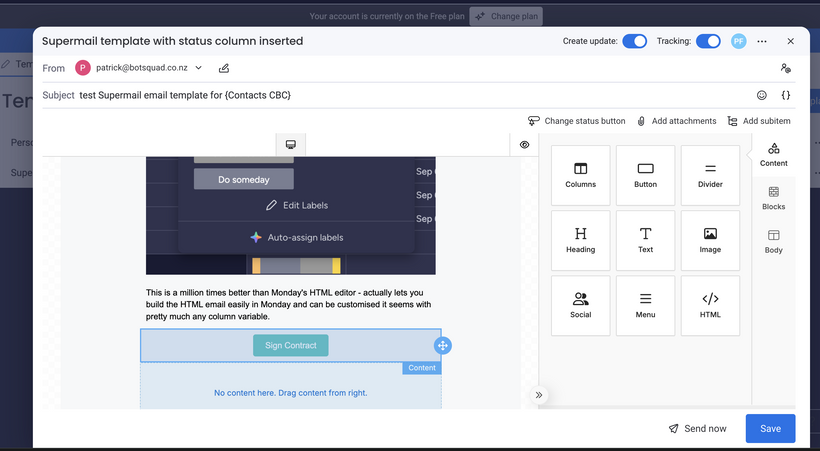Click the P sender avatar

coord(83,68)
